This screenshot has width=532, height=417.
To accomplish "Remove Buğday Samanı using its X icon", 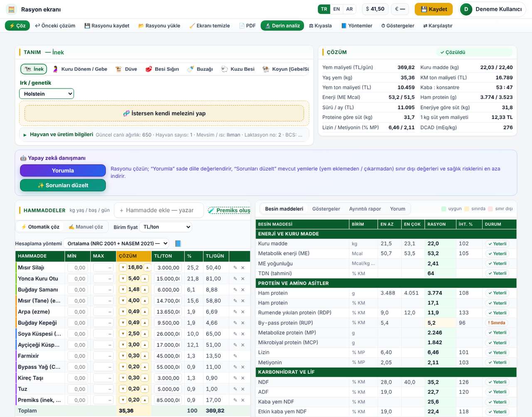I will point(243,290).
